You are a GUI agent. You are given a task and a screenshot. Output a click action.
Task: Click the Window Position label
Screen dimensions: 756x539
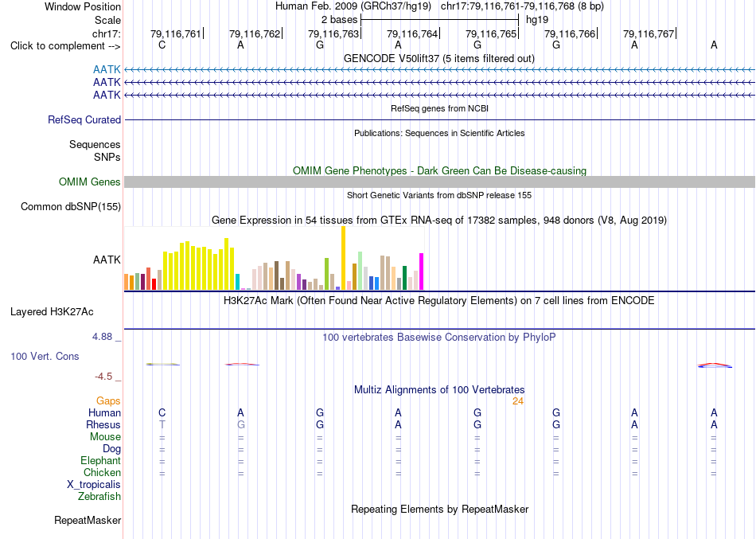[x=83, y=6]
